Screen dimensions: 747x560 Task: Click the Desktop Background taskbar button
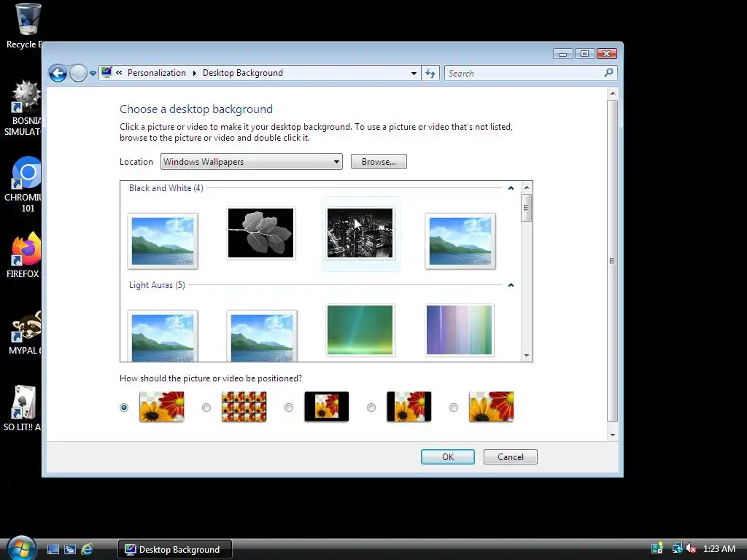(175, 550)
